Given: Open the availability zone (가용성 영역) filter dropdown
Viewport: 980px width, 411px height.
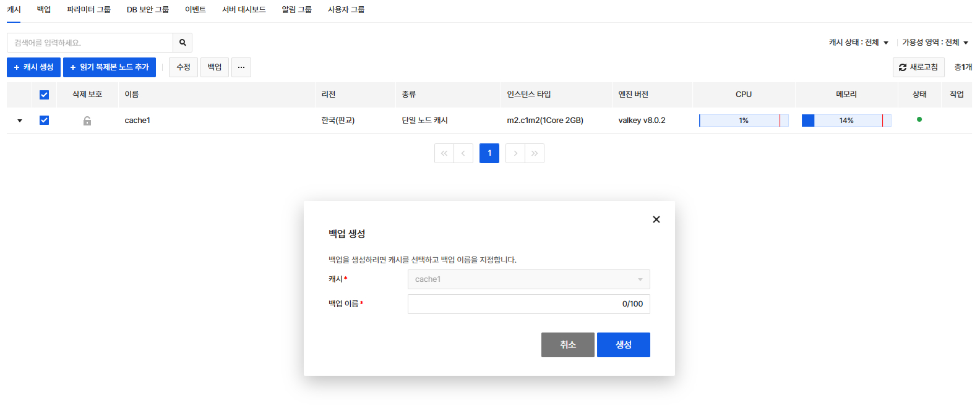Looking at the screenshot, I should pyautogui.click(x=935, y=43).
